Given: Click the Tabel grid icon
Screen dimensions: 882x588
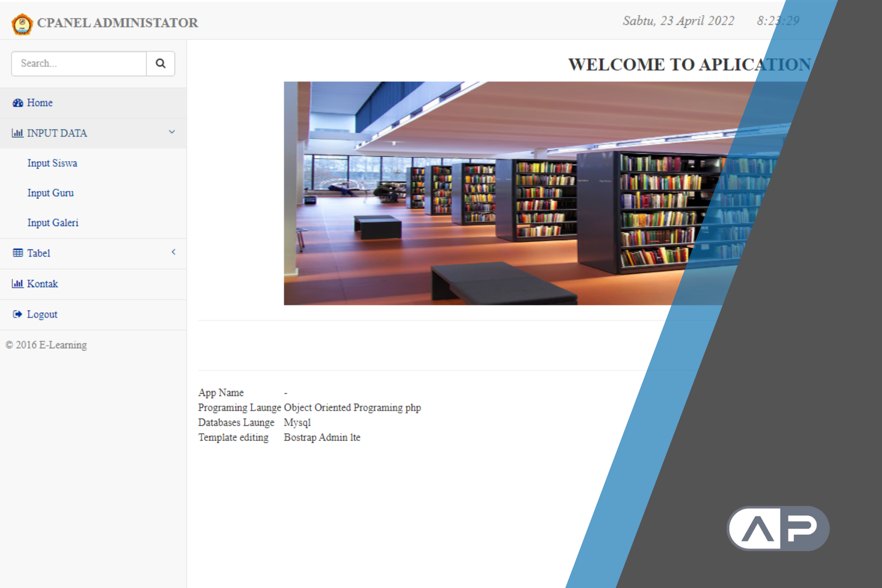Looking at the screenshot, I should pyautogui.click(x=17, y=253).
